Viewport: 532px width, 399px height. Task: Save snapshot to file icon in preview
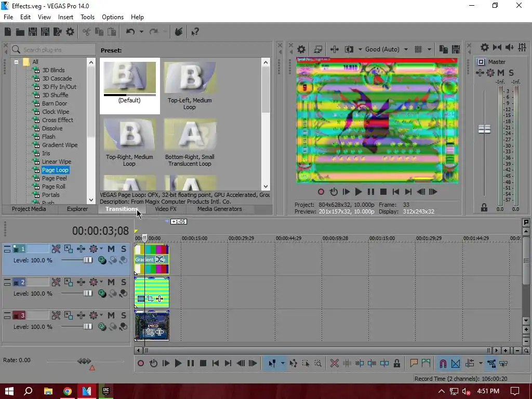456,49
